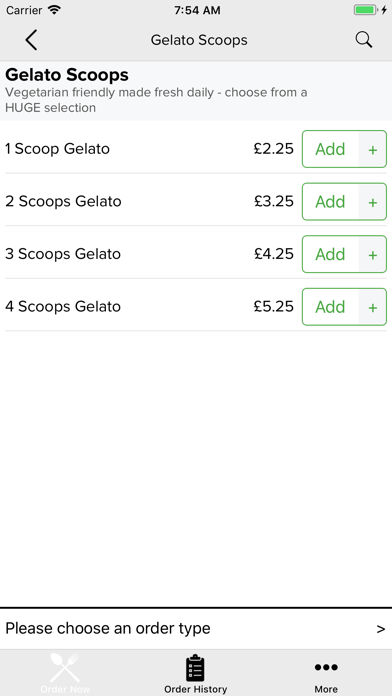The width and height of the screenshot is (392, 696).
Task: Add 1 Scoop Gelato to order
Action: point(330,149)
